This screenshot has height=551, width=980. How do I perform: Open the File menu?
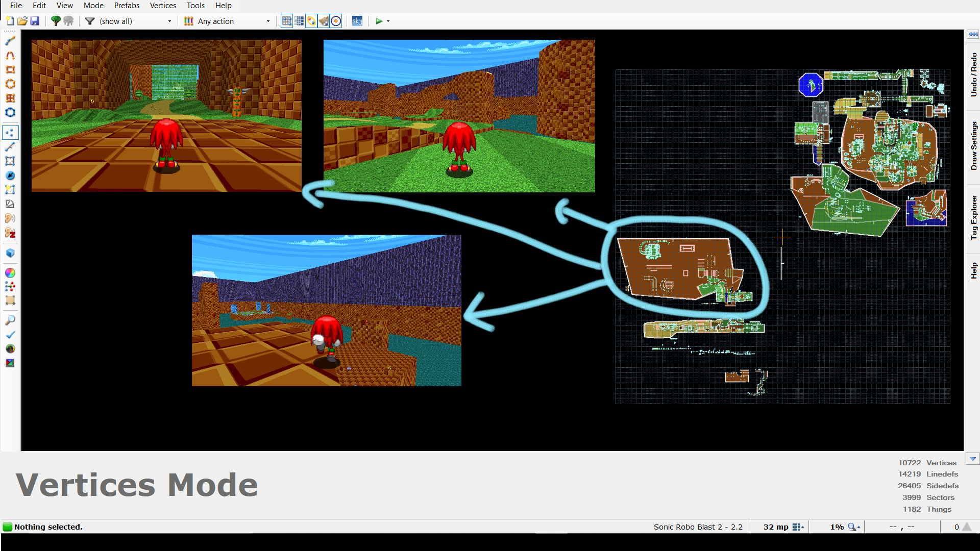tap(16, 6)
